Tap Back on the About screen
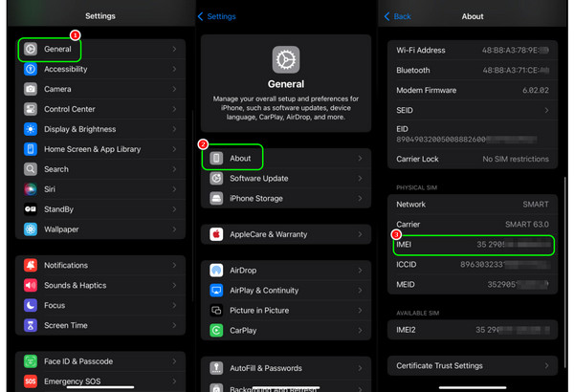 tap(398, 16)
